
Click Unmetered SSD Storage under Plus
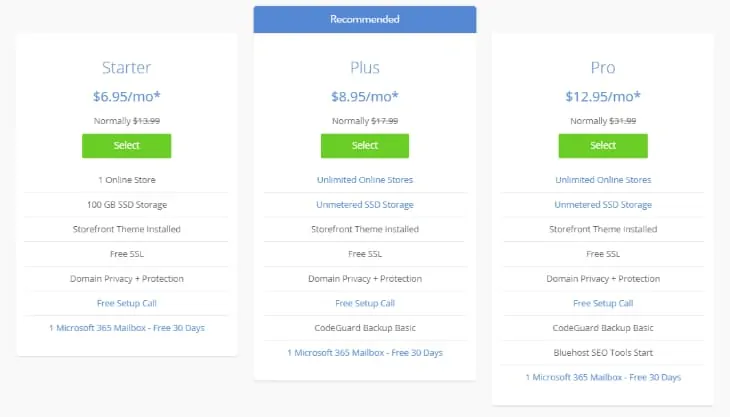pyautogui.click(x=365, y=205)
